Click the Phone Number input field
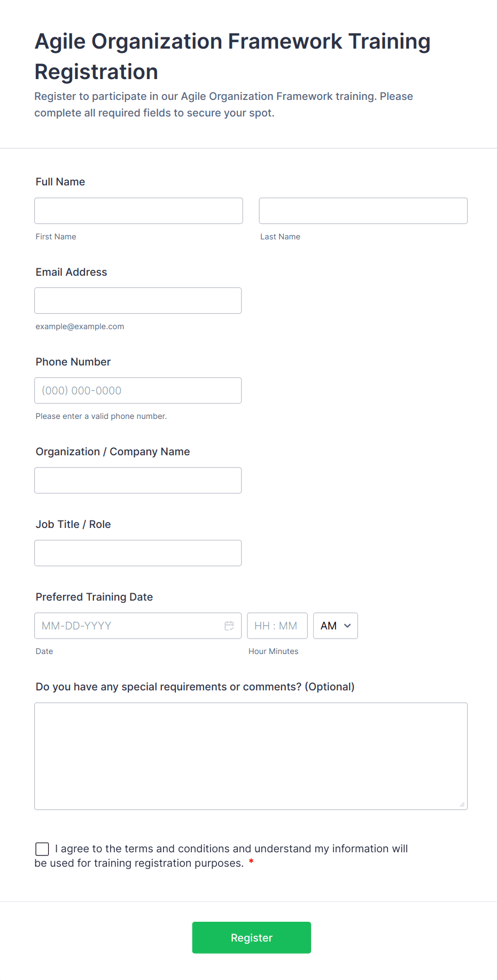This screenshot has width=497, height=980. click(x=138, y=391)
